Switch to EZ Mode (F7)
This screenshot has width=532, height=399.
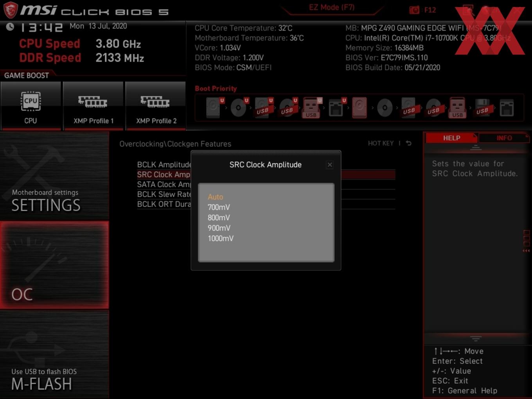click(332, 7)
